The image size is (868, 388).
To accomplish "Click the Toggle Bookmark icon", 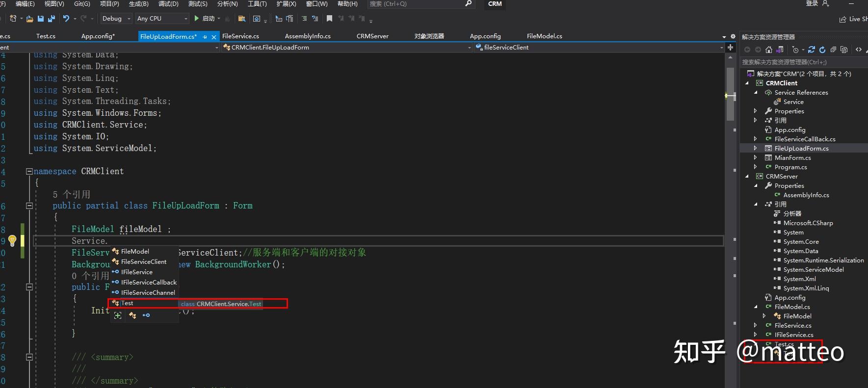I will [329, 18].
